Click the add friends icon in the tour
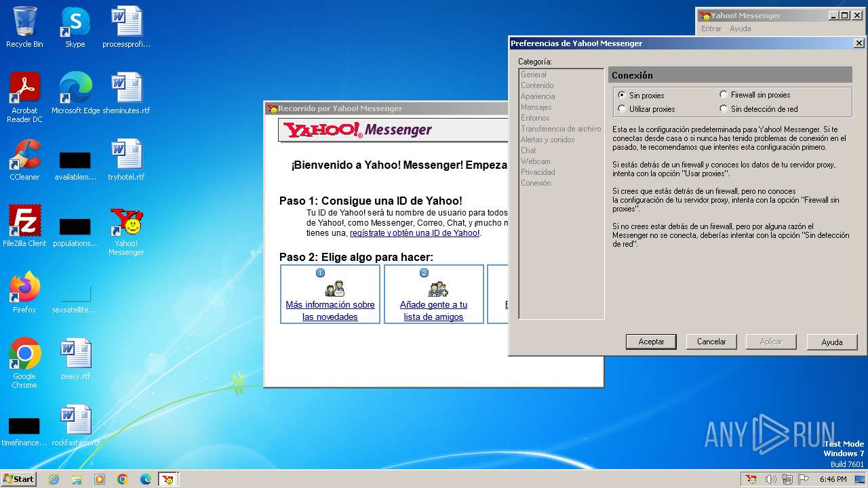The image size is (868, 488). [x=437, y=289]
